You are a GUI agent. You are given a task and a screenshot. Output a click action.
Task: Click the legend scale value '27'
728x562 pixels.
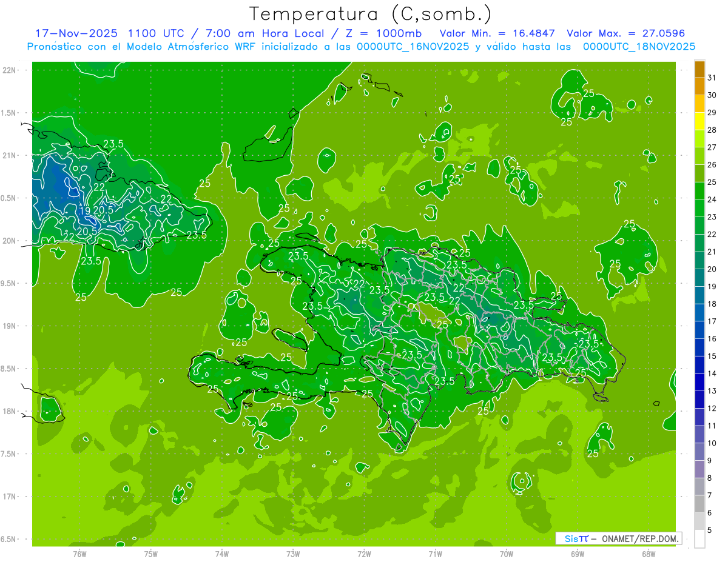pos(712,147)
